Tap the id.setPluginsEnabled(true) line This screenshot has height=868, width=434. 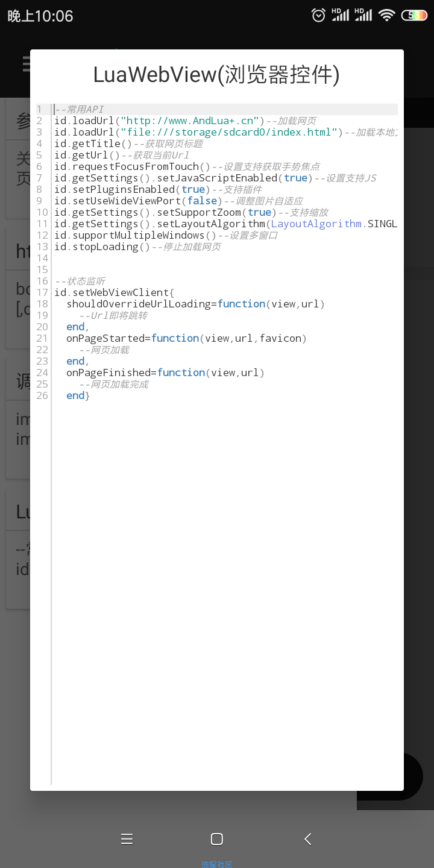pyautogui.click(x=159, y=189)
